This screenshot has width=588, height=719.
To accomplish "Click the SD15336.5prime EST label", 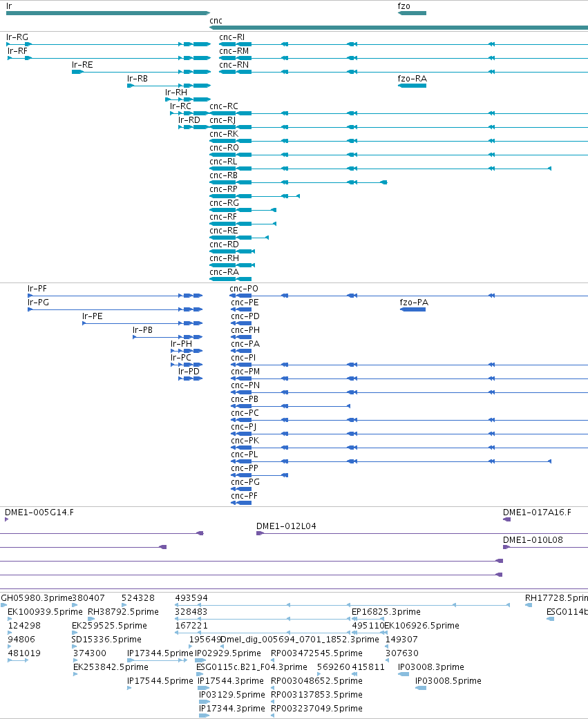I will point(106,639).
